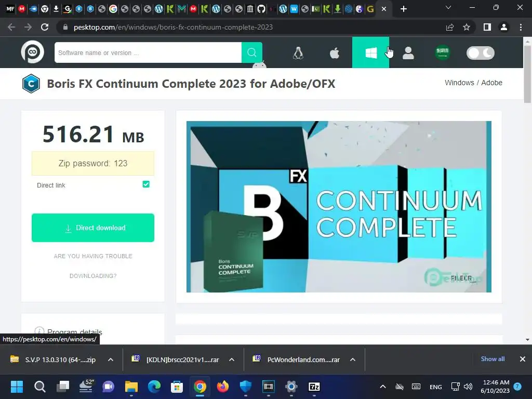Click the Continuum Complete preview image
The image size is (532, 399).
(x=339, y=207)
